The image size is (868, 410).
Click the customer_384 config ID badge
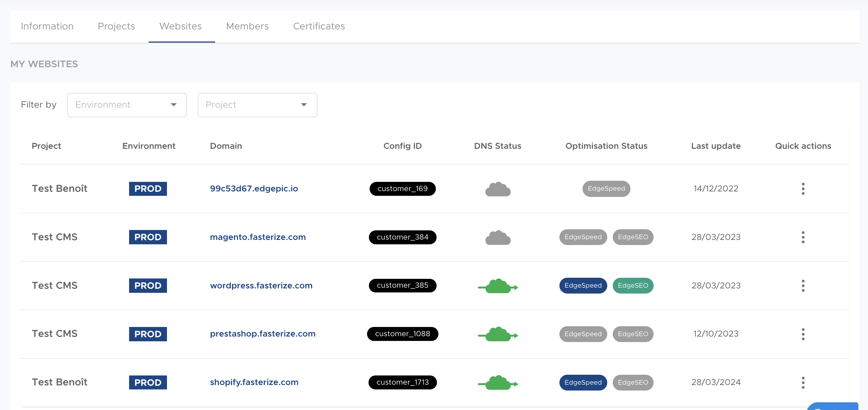click(402, 237)
